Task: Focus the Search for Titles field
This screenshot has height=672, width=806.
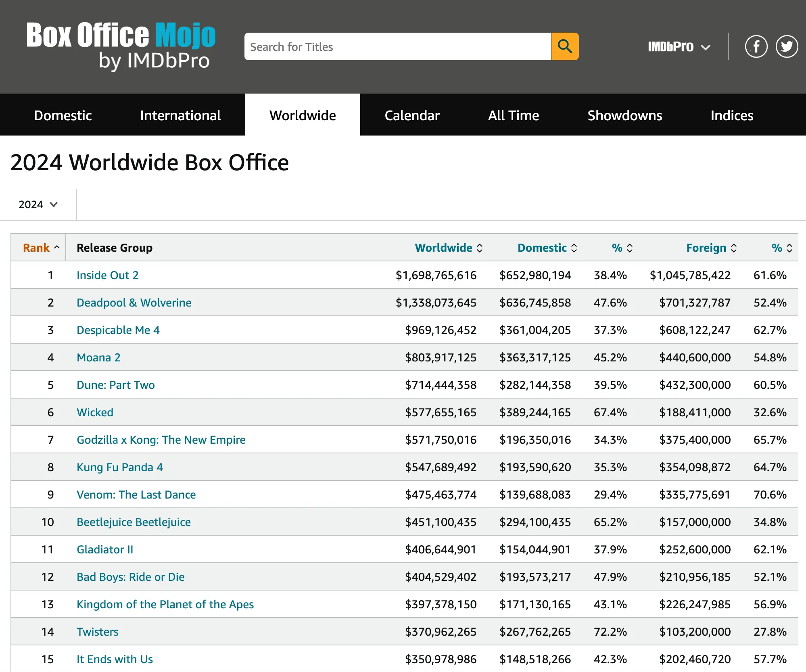Action: 397,47
